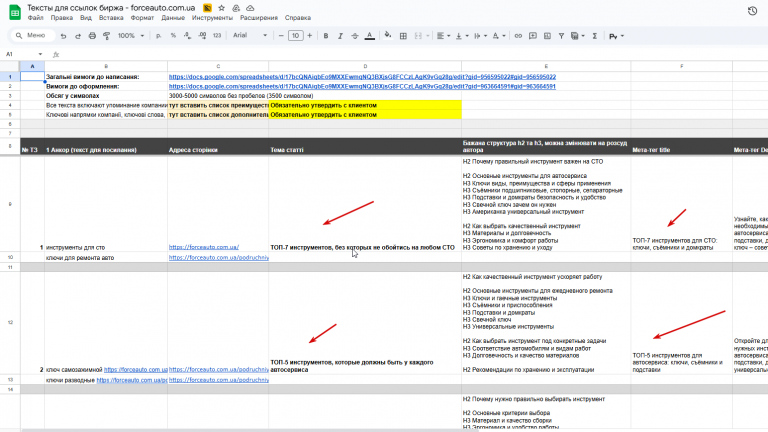Open the Google Docs link in row 1
768x432 pixels.
[x=362, y=77]
